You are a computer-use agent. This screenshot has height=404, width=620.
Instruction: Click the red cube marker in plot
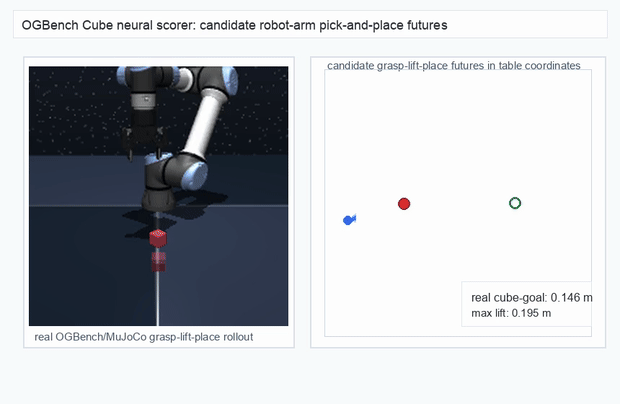404,204
